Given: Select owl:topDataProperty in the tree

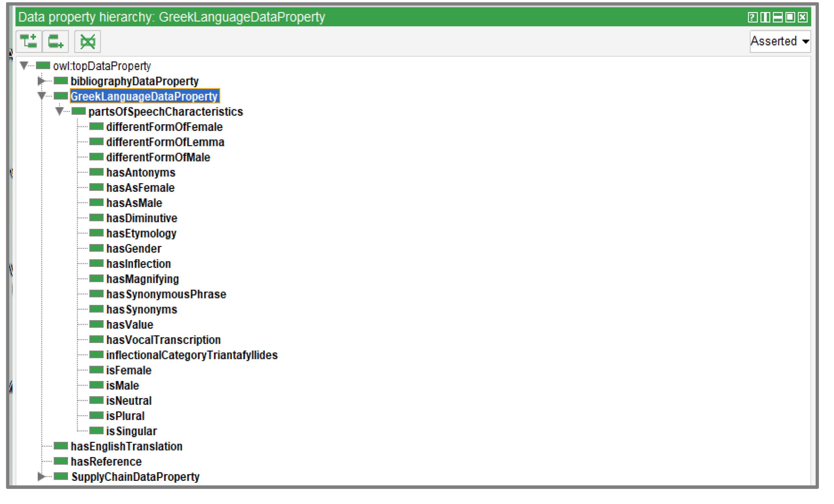Looking at the screenshot, I should (x=102, y=66).
